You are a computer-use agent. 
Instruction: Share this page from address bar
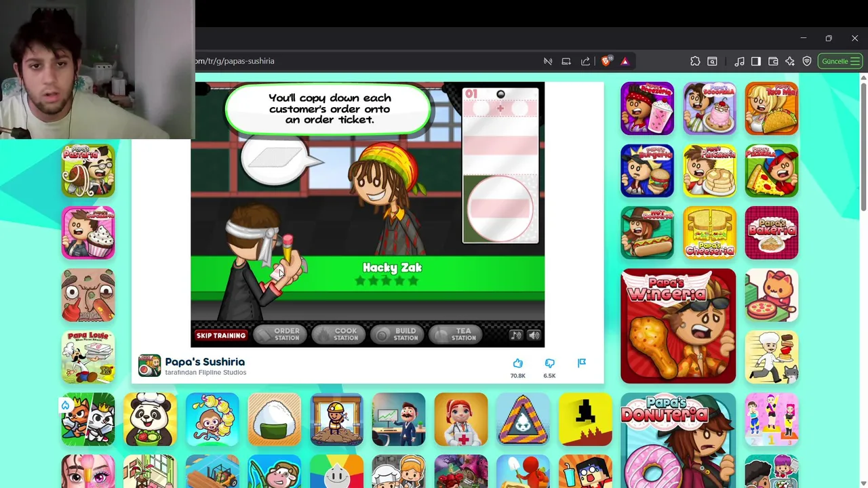click(x=585, y=61)
